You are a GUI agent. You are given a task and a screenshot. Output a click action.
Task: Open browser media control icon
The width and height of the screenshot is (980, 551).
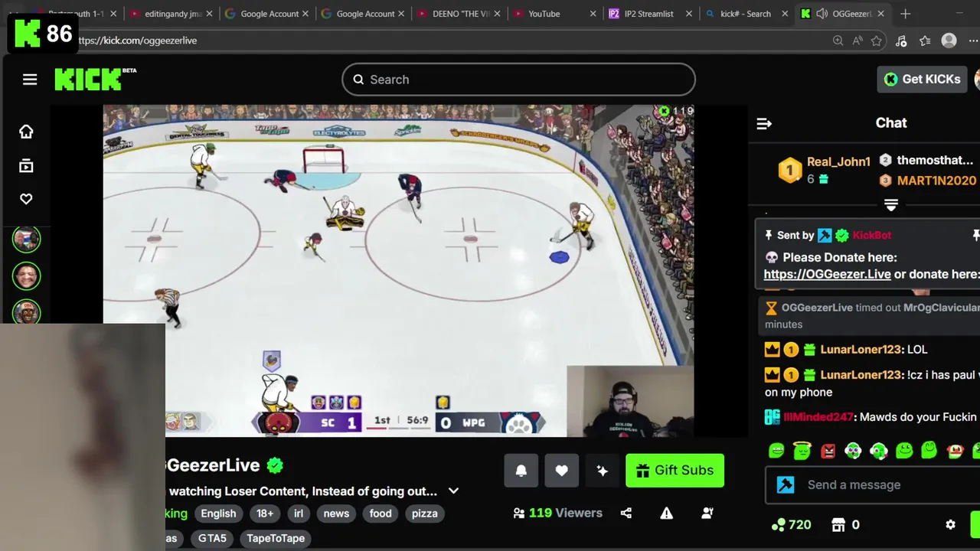point(901,41)
